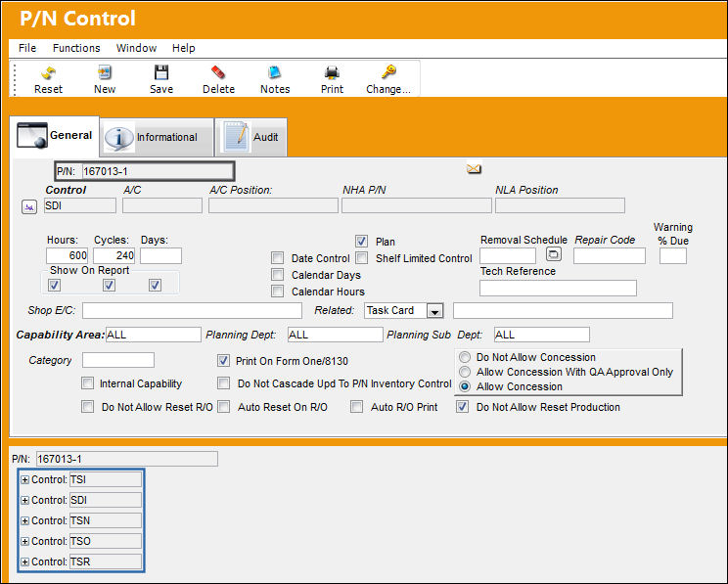Click the Capability Area field
This screenshot has width=728, height=584.
pos(154,335)
